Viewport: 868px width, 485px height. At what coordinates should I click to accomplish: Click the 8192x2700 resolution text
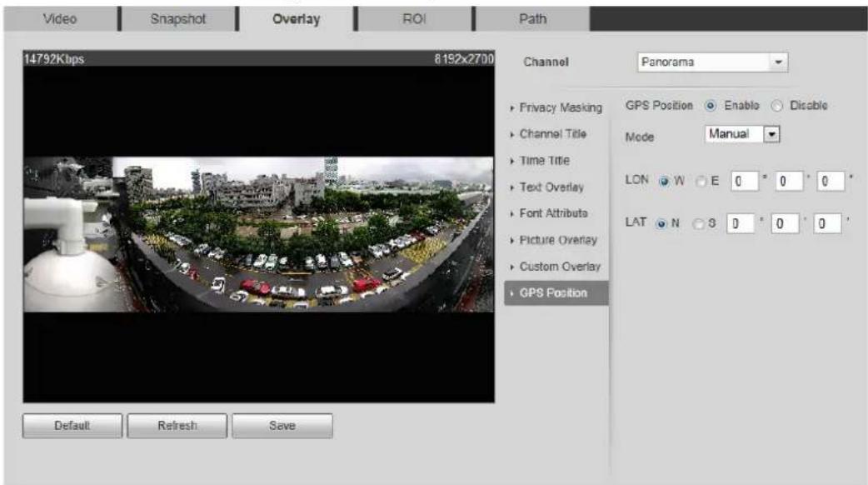pos(464,59)
